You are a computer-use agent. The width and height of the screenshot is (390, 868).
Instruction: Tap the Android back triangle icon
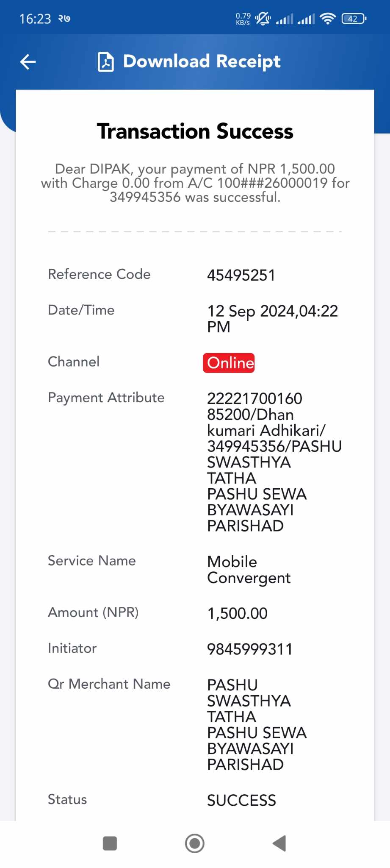tap(279, 843)
